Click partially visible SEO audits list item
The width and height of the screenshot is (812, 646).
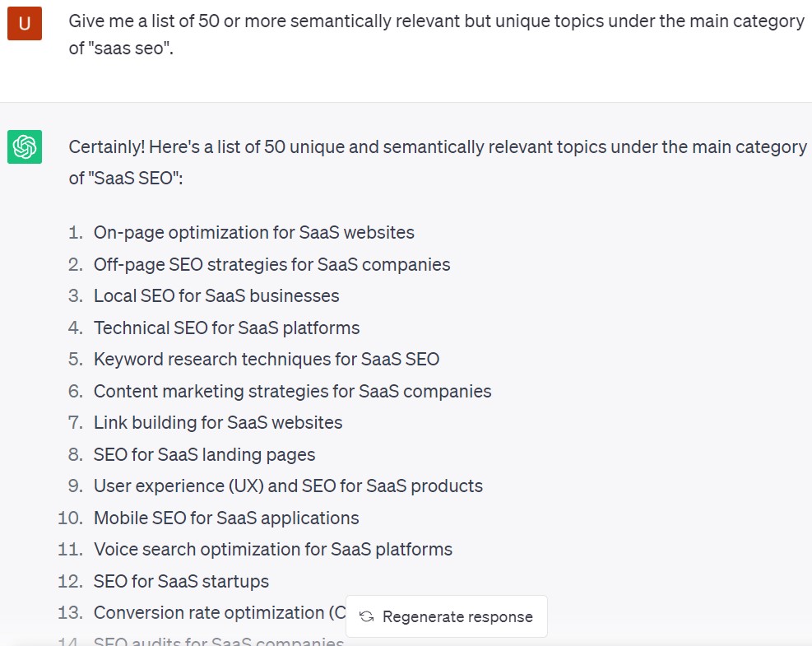[x=219, y=641]
